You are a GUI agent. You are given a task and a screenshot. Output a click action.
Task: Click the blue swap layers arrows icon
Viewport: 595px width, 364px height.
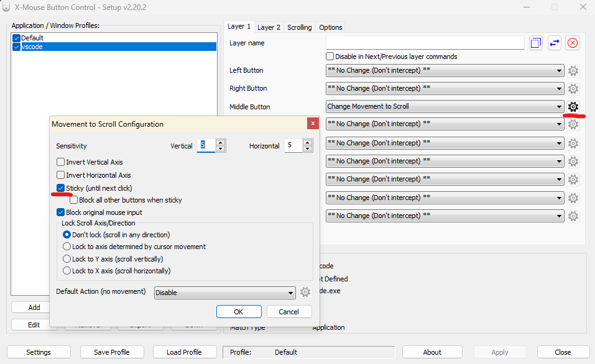click(554, 42)
